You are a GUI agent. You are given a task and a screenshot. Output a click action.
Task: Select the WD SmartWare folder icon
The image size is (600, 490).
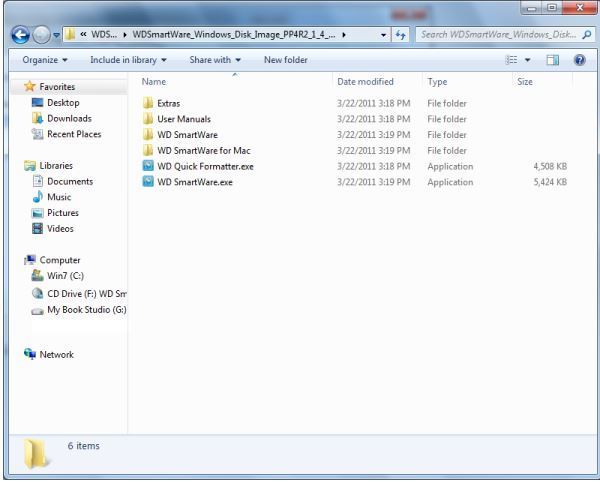tap(148, 135)
